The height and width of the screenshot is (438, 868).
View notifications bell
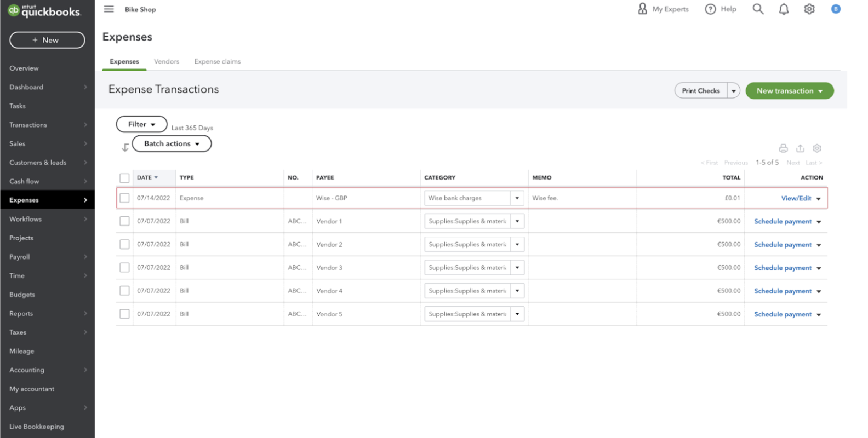784,9
